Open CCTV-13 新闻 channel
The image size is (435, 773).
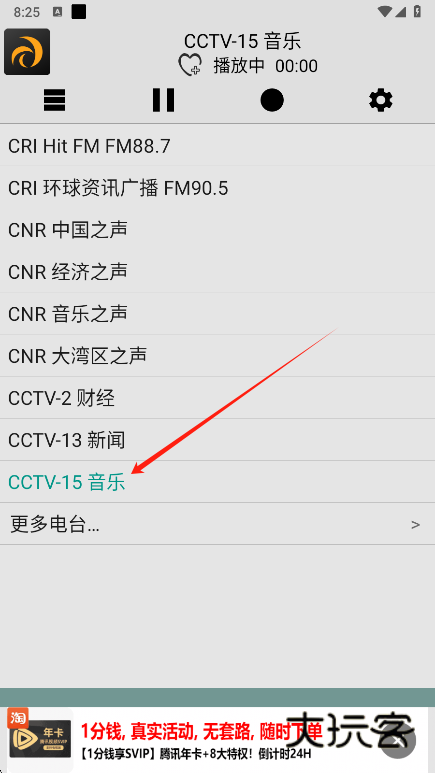click(218, 440)
